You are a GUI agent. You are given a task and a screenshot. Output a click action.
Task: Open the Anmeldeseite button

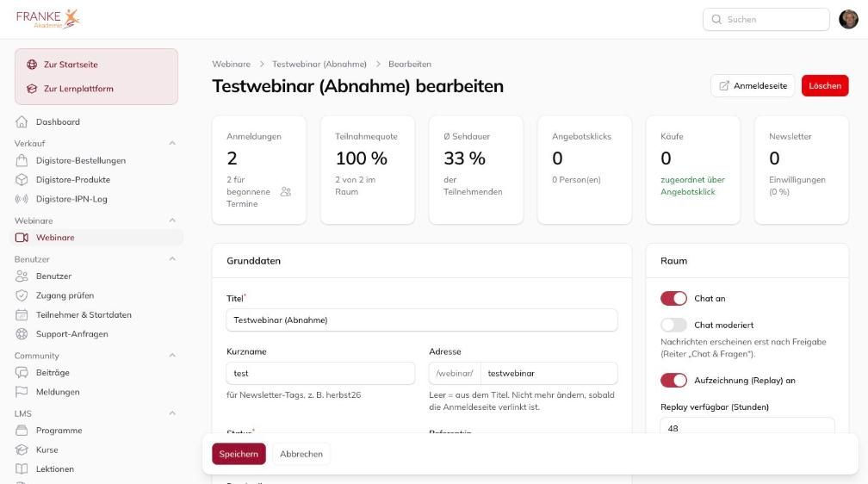tap(753, 86)
